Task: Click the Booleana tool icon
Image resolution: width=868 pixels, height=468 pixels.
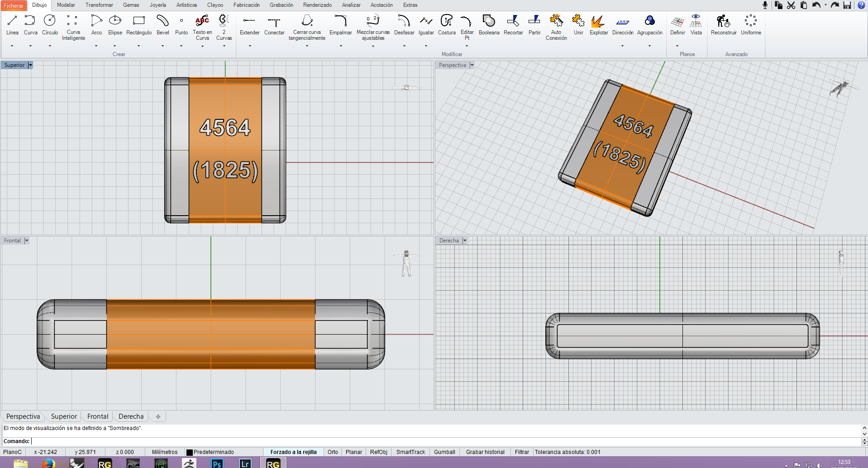Action: coord(489,21)
